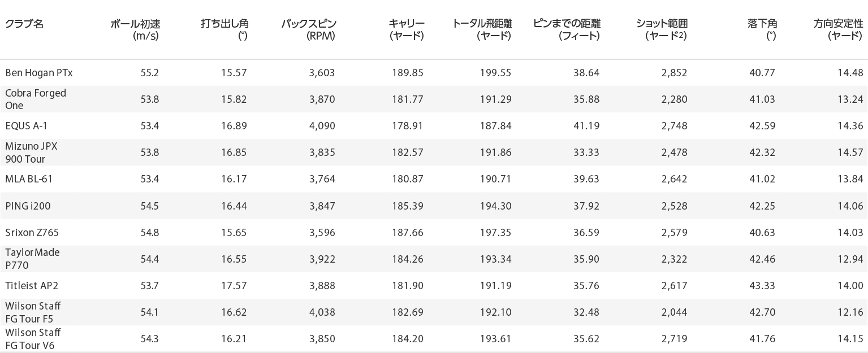Sort by the 落下角 column header
This screenshot has width=868, height=353.
pos(762,30)
